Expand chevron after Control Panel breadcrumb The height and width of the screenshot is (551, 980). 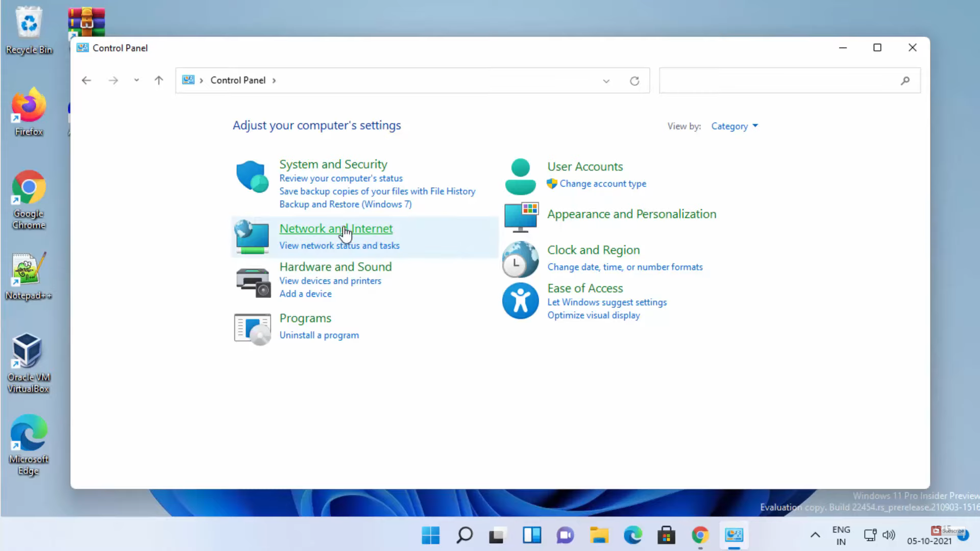274,81
